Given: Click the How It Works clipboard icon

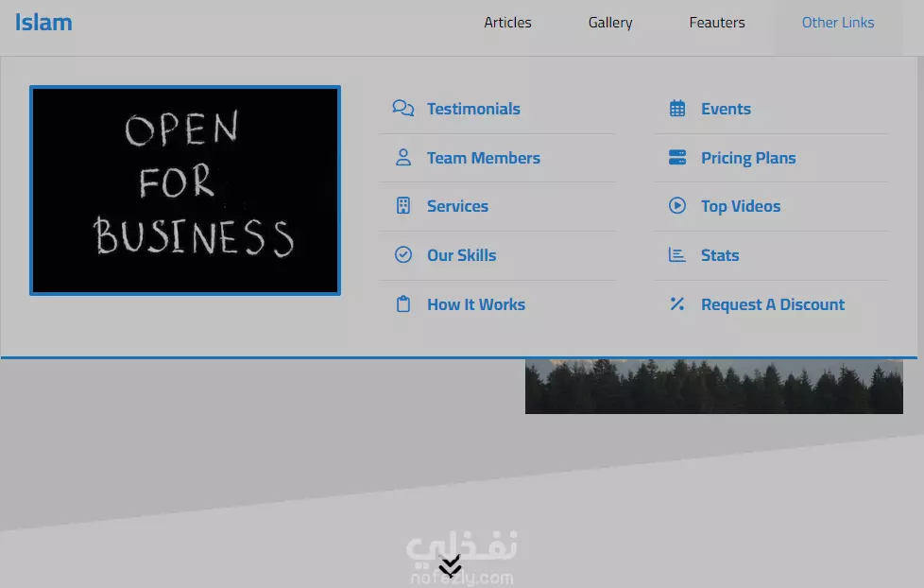Looking at the screenshot, I should [x=403, y=304].
